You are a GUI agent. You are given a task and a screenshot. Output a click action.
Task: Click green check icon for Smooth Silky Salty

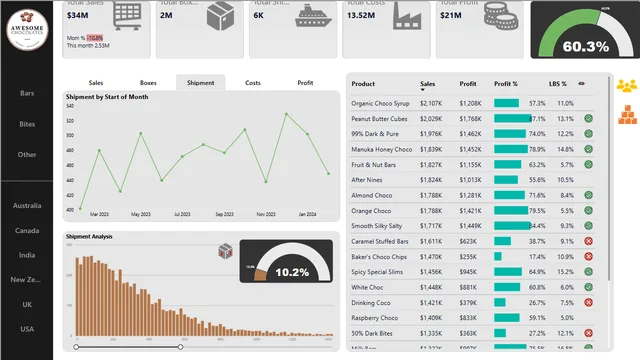click(588, 226)
